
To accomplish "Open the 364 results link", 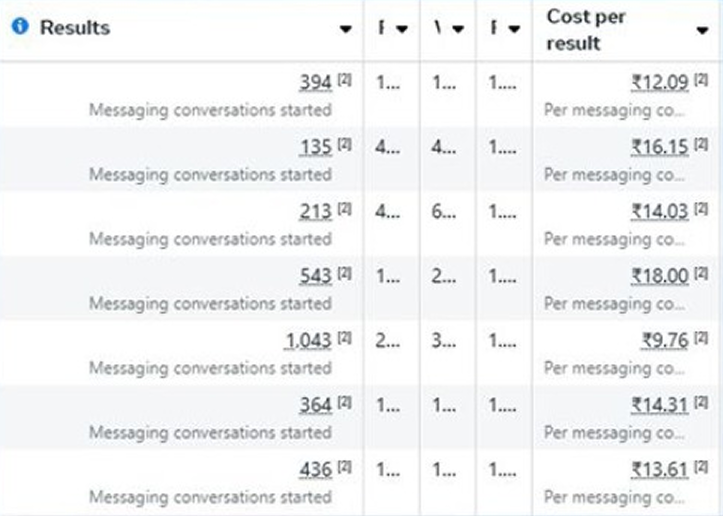I will pos(315,405).
